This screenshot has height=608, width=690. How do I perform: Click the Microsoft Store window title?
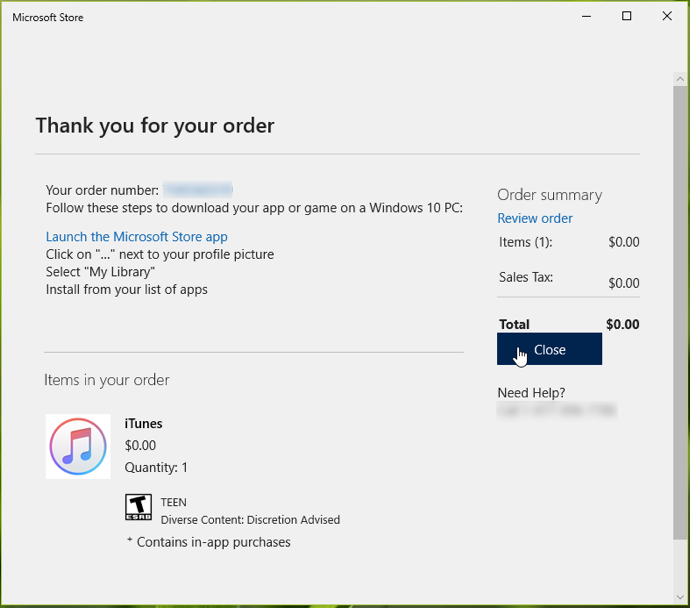point(48,17)
